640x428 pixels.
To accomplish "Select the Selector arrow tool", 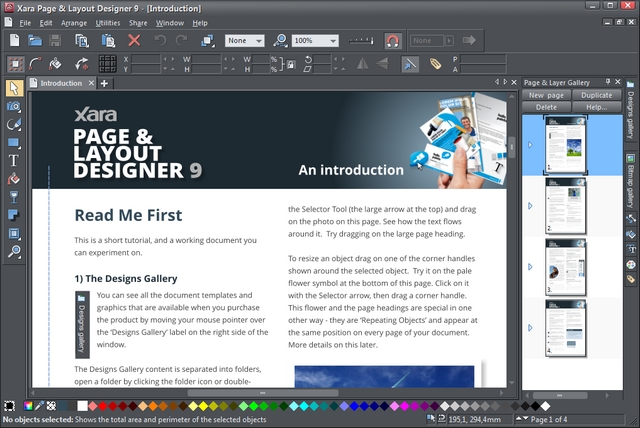I will pyautogui.click(x=14, y=88).
